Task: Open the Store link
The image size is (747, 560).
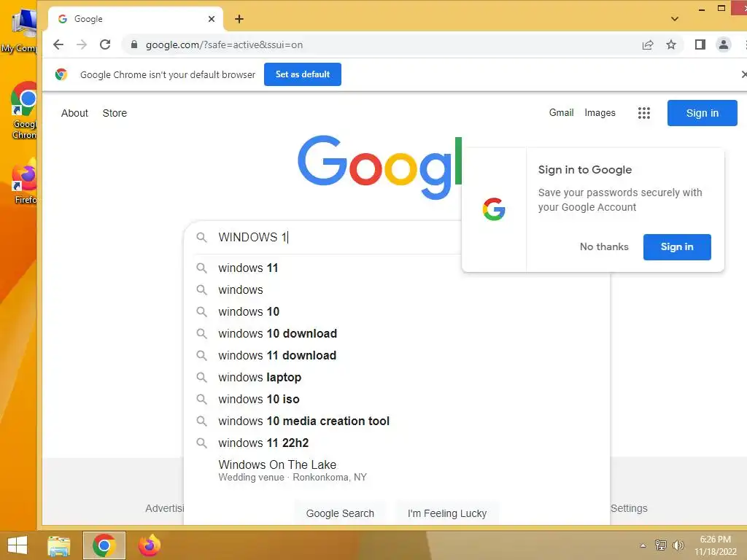Action: 115,113
